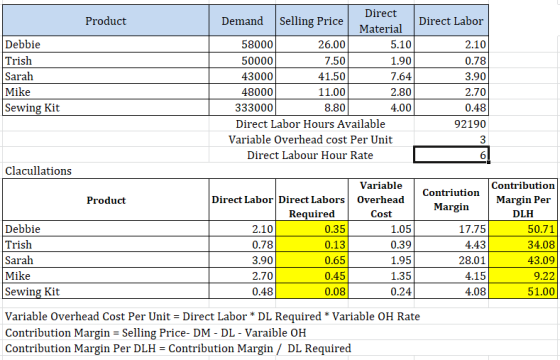
Task: Select the Contribution Margin formula note
Action: tap(155, 332)
